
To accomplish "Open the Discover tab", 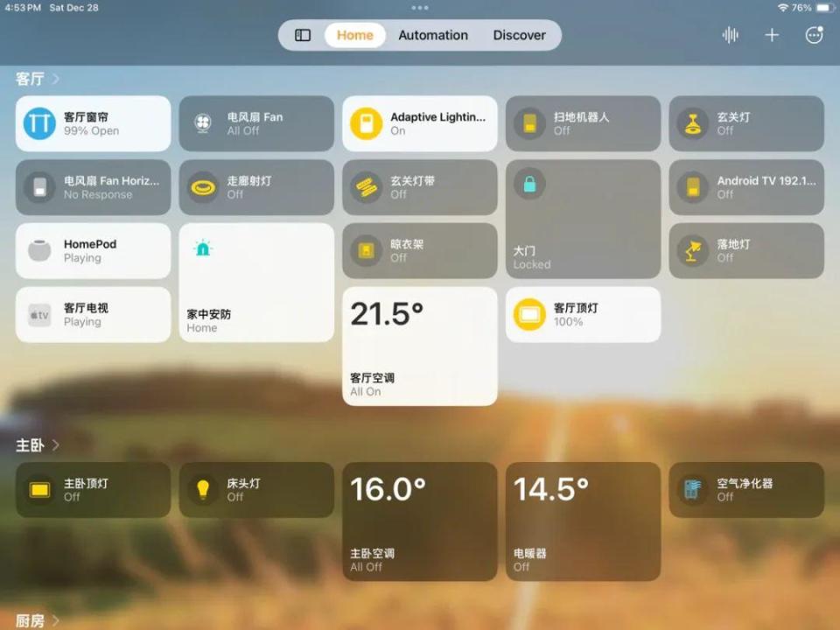I will click(x=519, y=35).
